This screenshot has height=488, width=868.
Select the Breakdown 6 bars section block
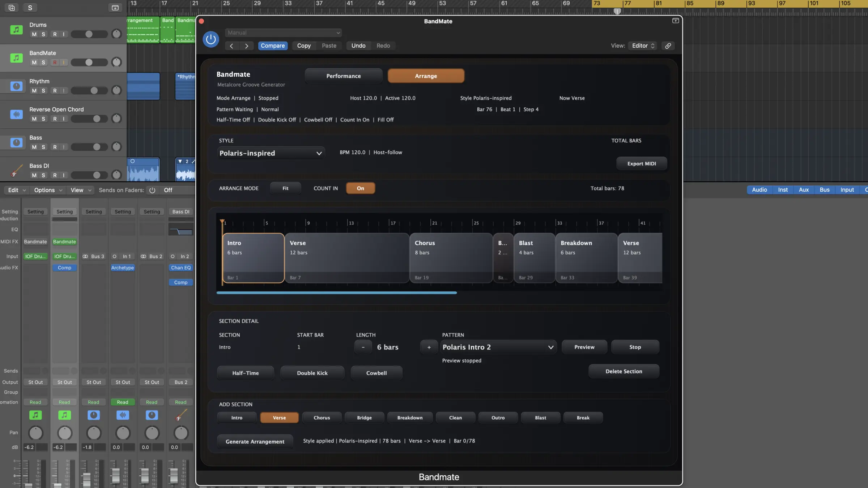pyautogui.click(x=586, y=258)
